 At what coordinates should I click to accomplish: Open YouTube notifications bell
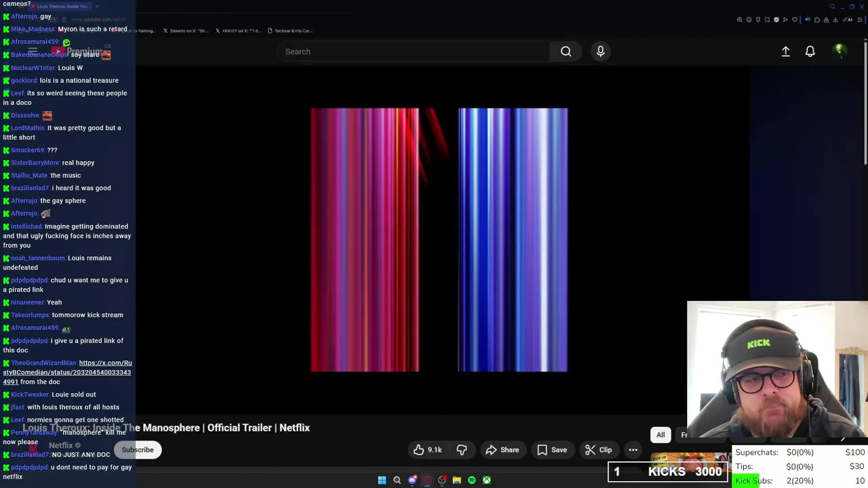coord(810,52)
